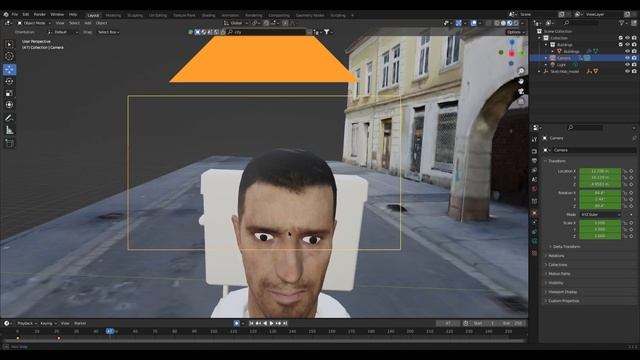The image size is (640, 360).
Task: Jump to the first frame button
Action: 251,323
